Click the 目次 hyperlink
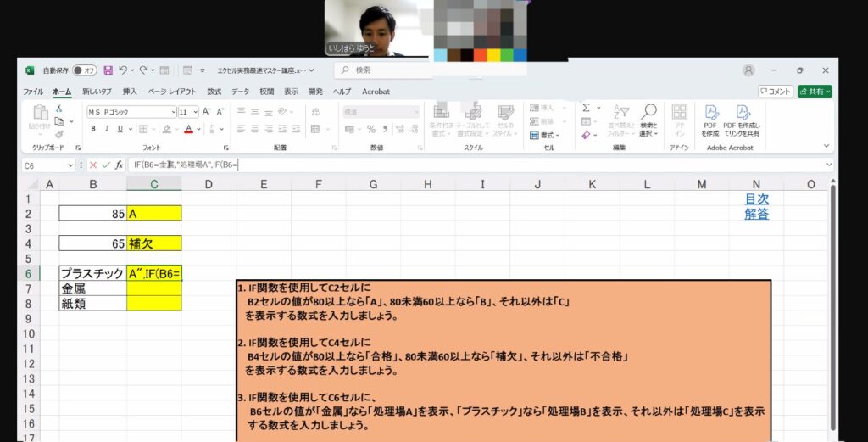This screenshot has width=868, height=442. click(756, 199)
